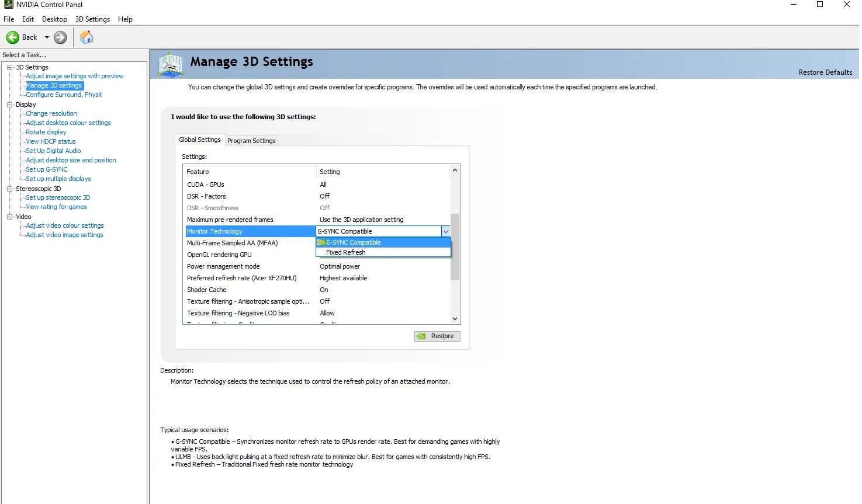The image size is (862, 504).
Task: Open Set up stereoscopic 3D
Action: [x=58, y=197]
